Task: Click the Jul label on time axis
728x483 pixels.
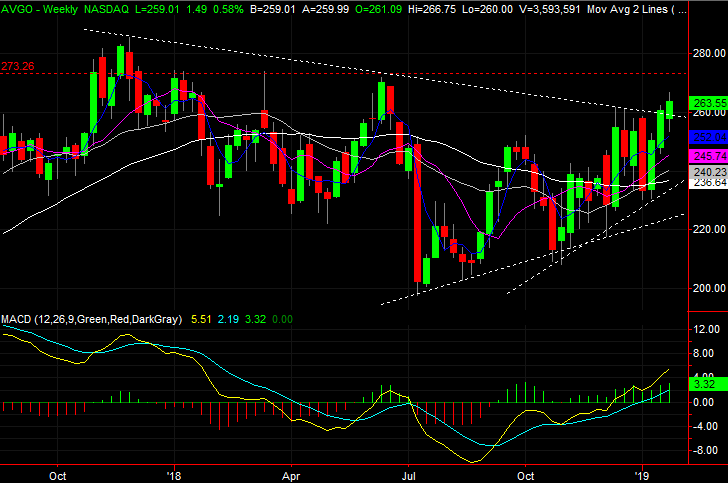Action: click(408, 476)
